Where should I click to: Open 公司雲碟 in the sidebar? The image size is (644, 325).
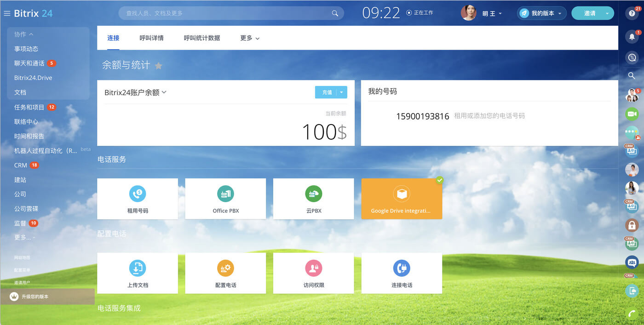pyautogui.click(x=26, y=209)
